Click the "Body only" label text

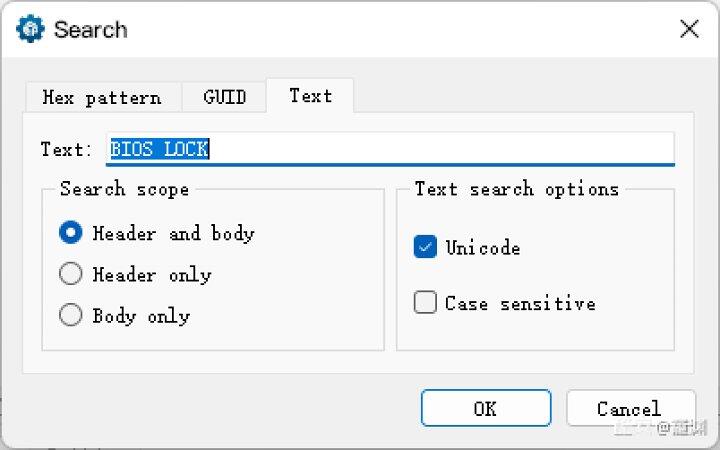141,316
